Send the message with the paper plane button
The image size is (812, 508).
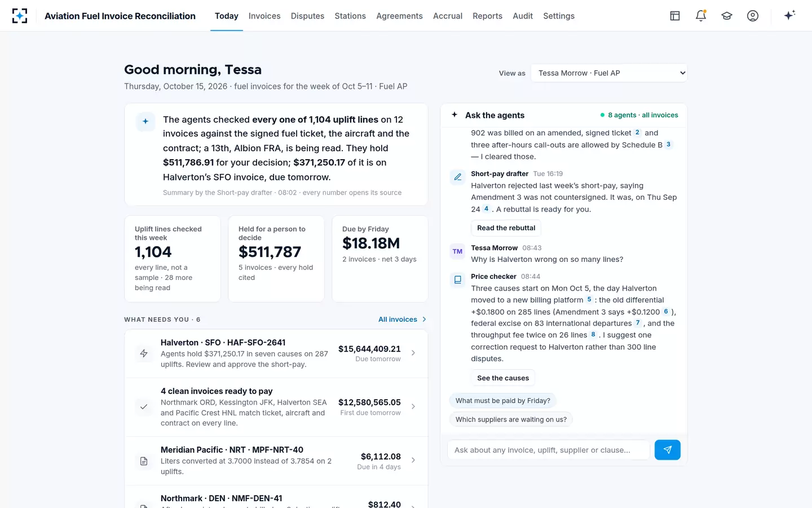[668, 450]
